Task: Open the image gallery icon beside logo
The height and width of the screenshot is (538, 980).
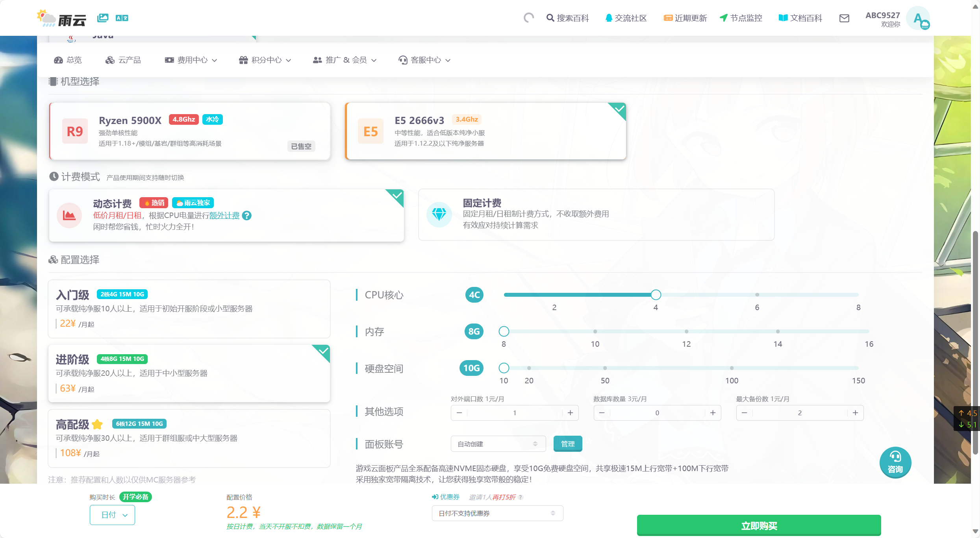Action: coord(102,18)
